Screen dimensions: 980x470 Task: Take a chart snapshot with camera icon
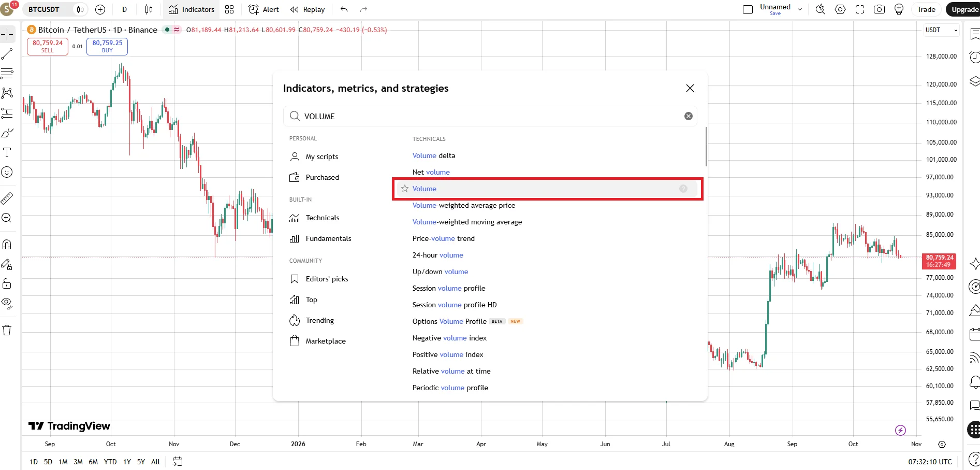[x=879, y=9]
